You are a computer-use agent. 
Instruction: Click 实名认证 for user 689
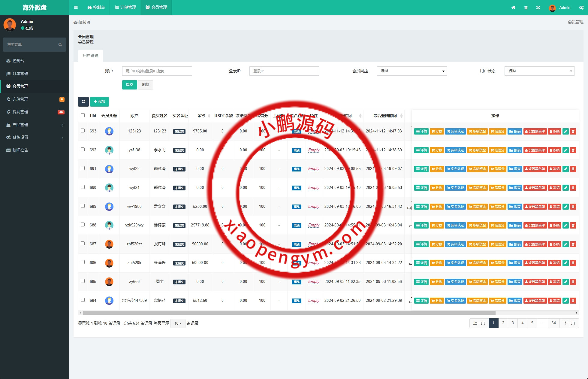tap(455, 207)
